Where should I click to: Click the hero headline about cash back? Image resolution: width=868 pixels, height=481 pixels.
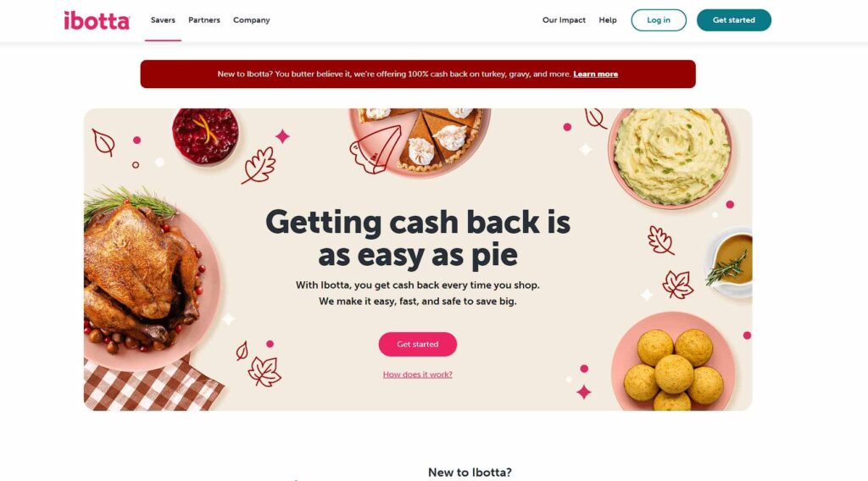[417, 238]
